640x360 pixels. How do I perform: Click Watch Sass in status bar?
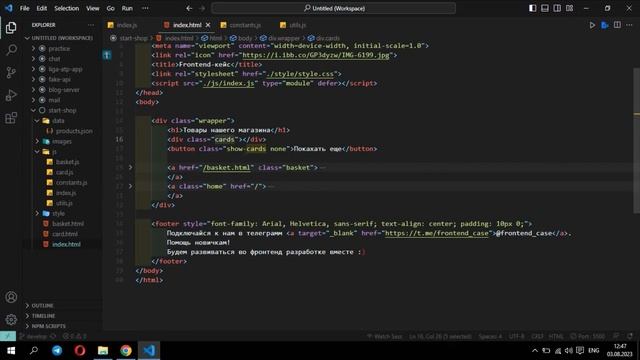[x=384, y=336]
